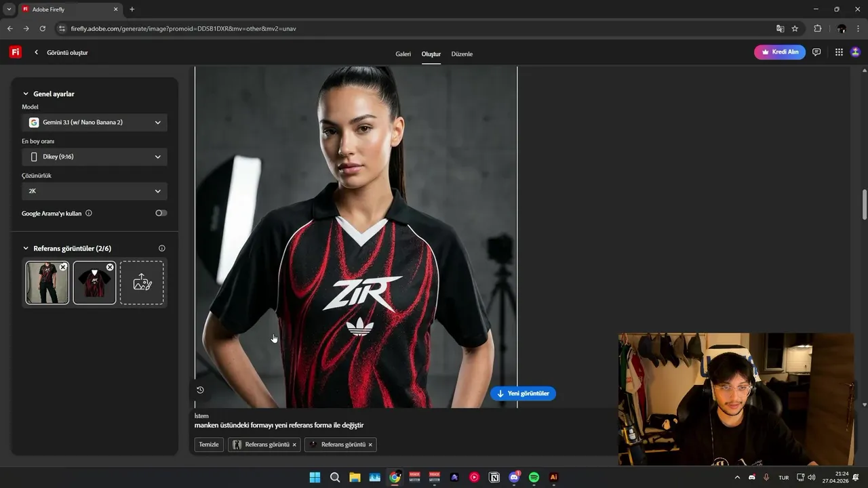Screen dimensions: 868x488
Task: Open the Firefly account avatar
Action: (855, 52)
